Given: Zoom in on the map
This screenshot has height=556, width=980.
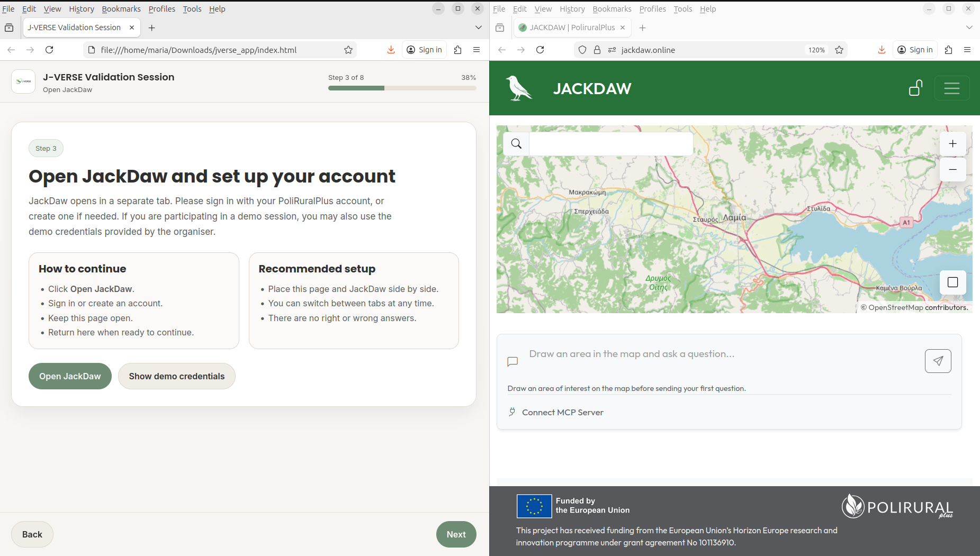Looking at the screenshot, I should pyautogui.click(x=953, y=143).
